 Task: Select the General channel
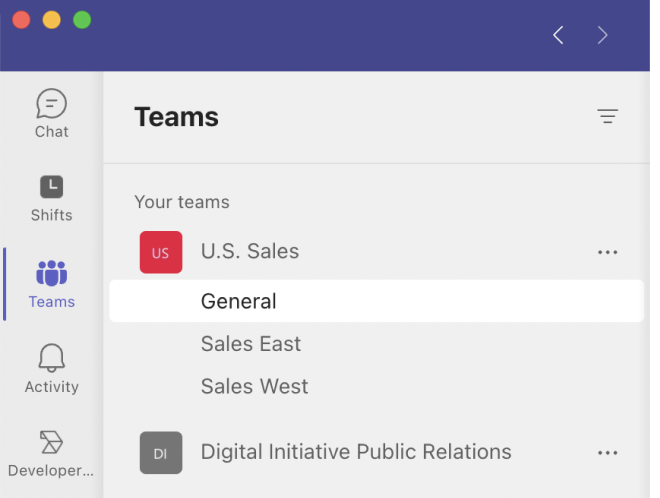[238, 301]
